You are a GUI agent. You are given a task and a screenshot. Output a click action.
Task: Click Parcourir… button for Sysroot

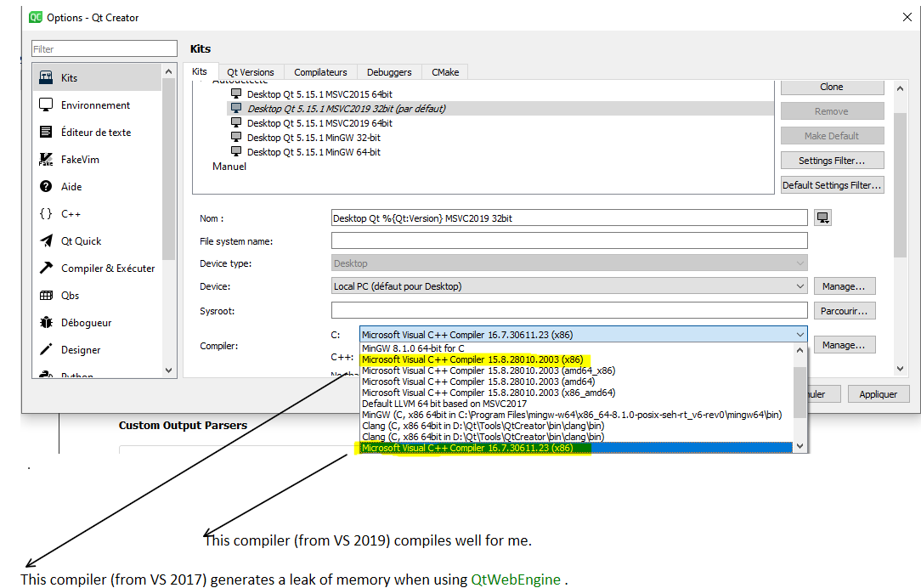click(x=844, y=311)
